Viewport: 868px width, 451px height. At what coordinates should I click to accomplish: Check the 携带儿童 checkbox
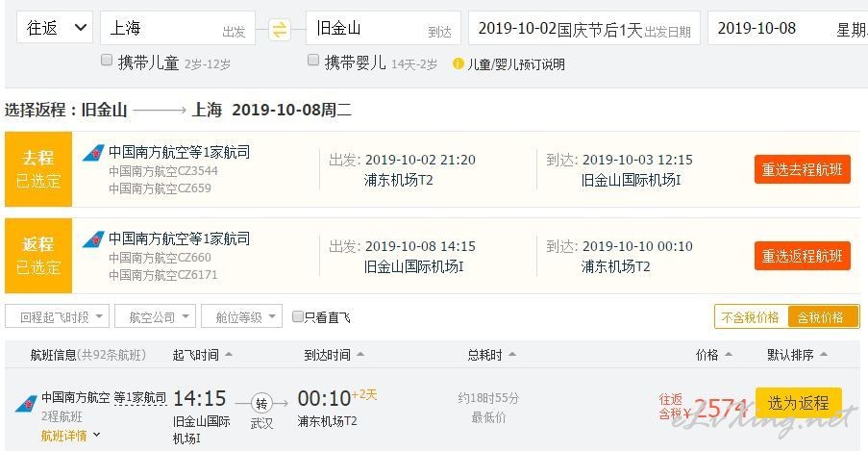click(107, 60)
